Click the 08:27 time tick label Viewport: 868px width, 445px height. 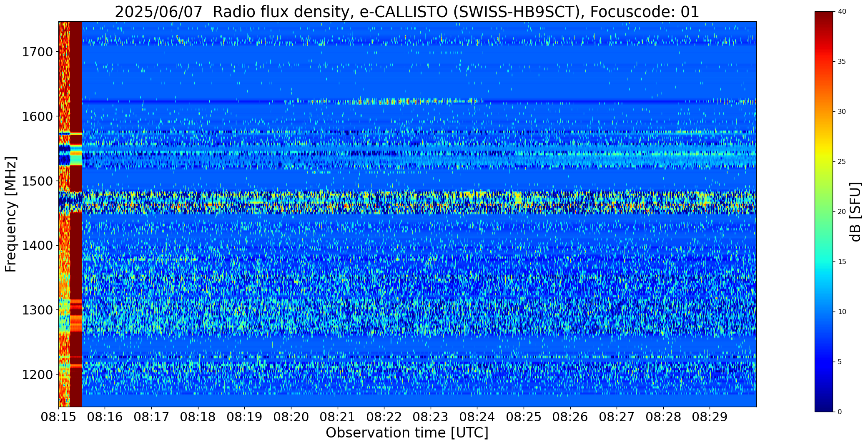617,417
